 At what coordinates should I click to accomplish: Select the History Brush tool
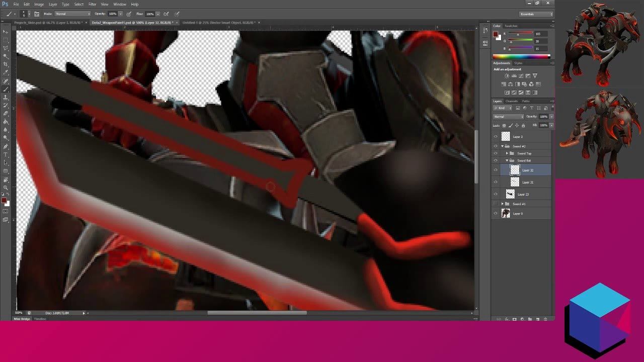[6, 106]
